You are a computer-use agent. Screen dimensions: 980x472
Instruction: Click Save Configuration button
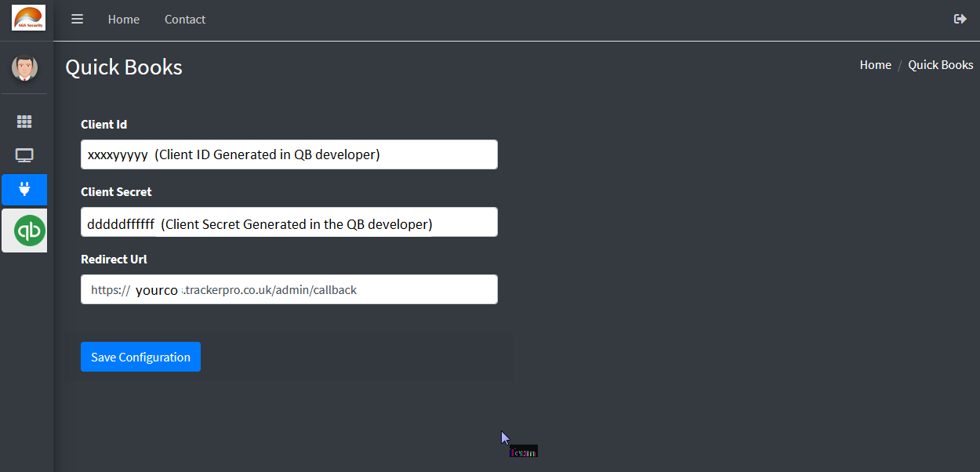click(140, 357)
